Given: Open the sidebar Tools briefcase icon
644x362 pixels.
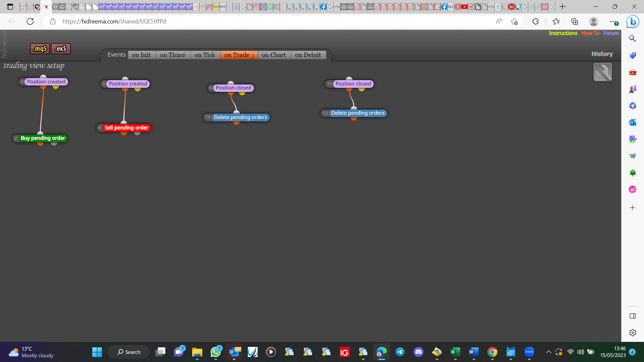Looking at the screenshot, I should [x=633, y=72].
